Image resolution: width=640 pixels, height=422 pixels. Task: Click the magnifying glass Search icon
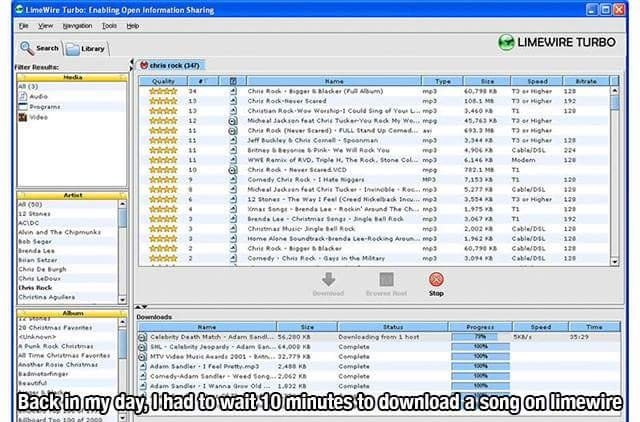(27, 48)
